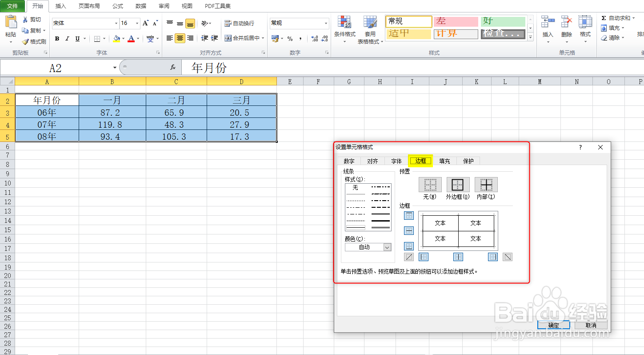The image size is (644, 355).
Task: Open the Copy (复制) dropdown arrow
Action: (44, 31)
